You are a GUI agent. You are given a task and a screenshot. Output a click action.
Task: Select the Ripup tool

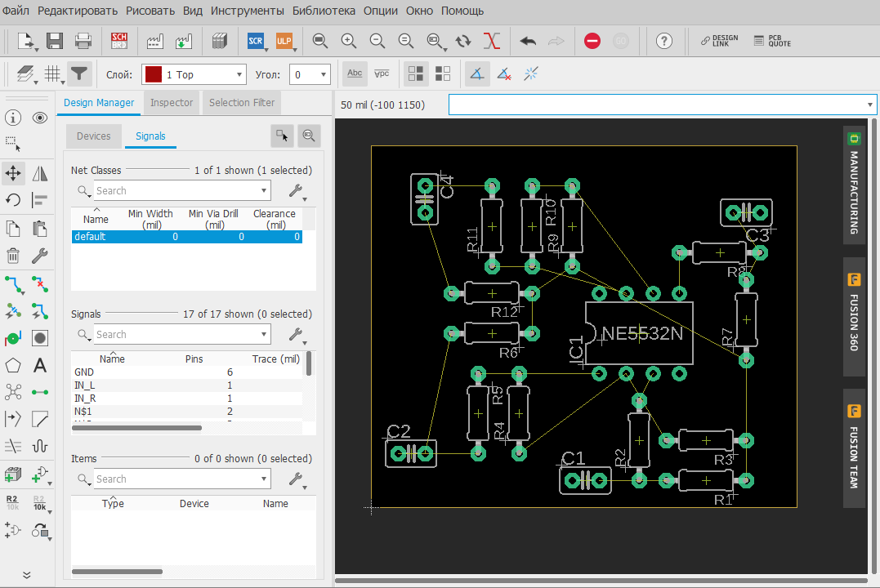pos(40,284)
